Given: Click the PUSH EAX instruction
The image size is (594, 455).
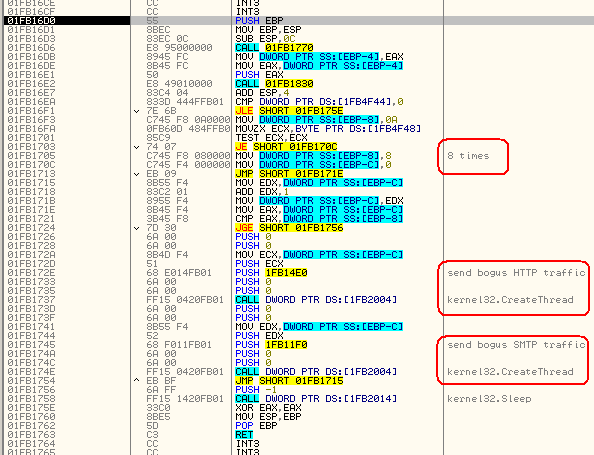Looking at the screenshot, I should click(259, 75).
